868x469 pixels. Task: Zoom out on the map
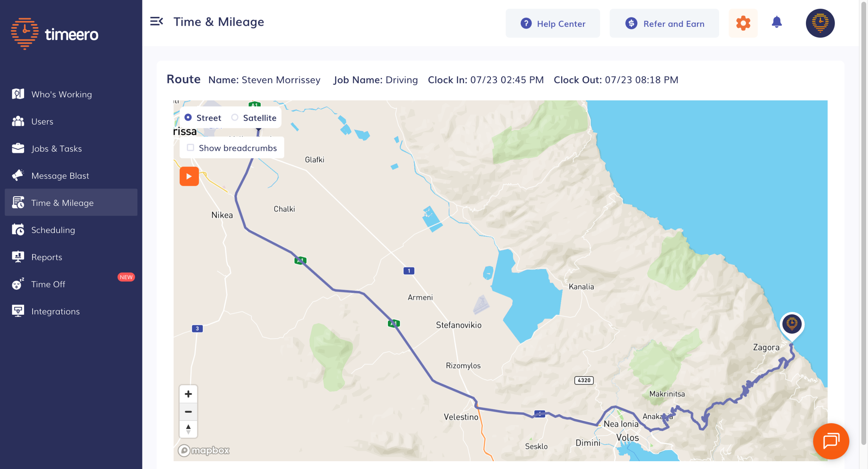click(x=188, y=412)
